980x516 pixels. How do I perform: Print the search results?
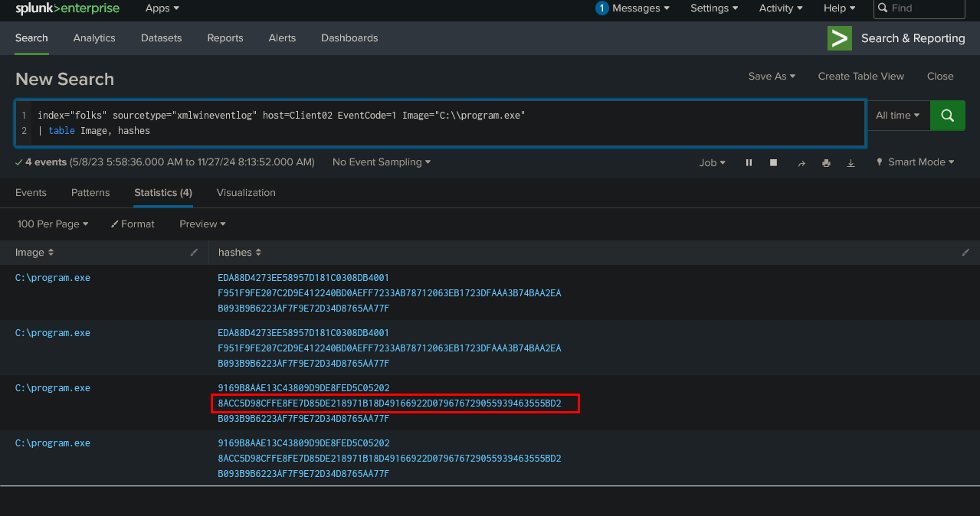pyautogui.click(x=826, y=162)
